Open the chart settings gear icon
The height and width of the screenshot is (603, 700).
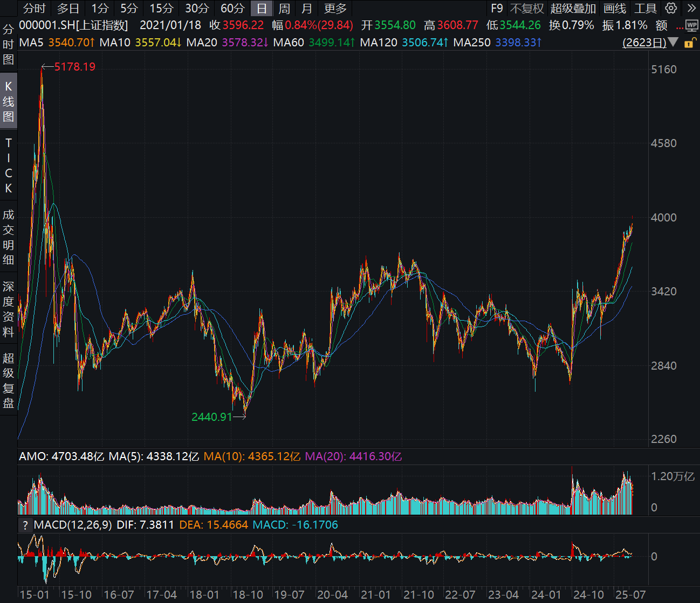tap(671, 8)
